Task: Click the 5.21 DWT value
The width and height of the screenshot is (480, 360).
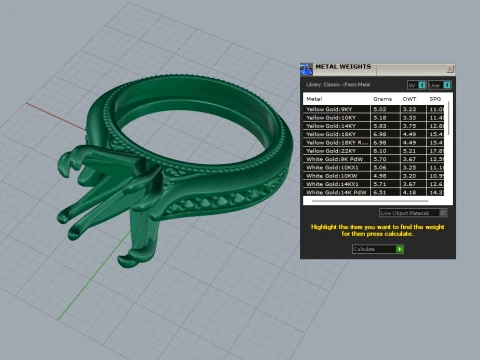Action: pos(409,151)
